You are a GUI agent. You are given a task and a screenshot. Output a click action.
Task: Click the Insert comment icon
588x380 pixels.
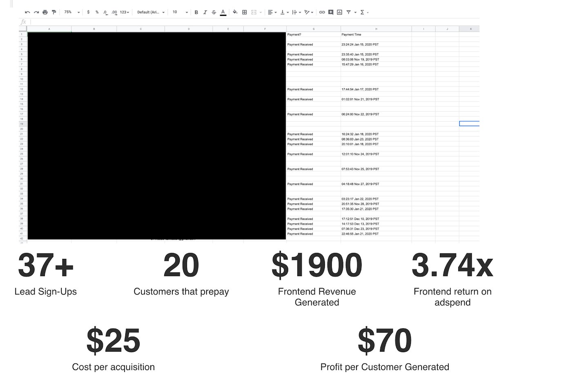tap(331, 12)
